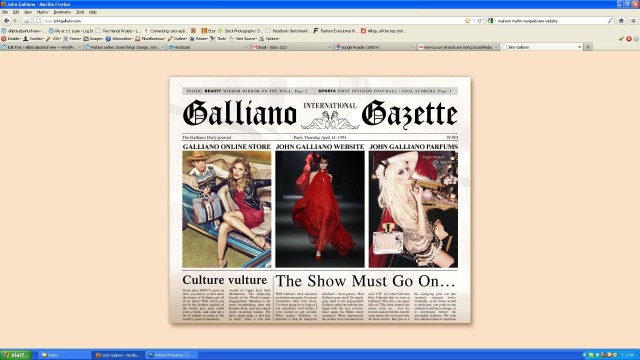
Task: Open the Information developer toolbar menu
Action: pos(119,39)
